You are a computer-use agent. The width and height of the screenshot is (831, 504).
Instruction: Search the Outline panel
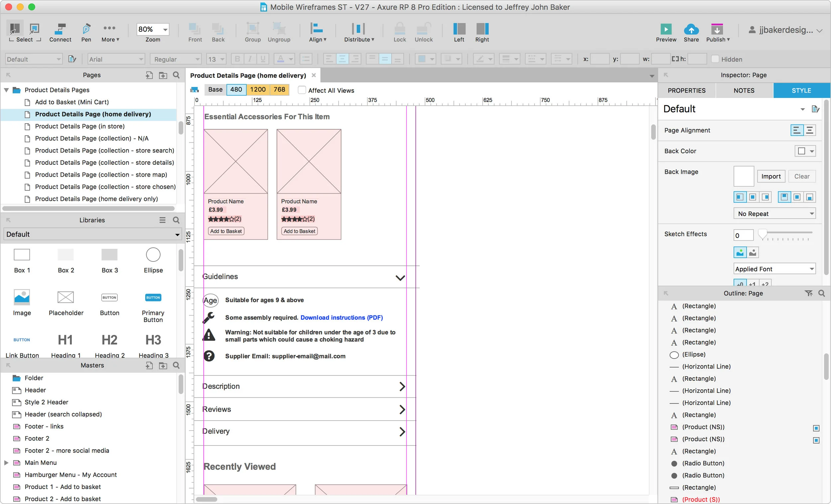822,293
